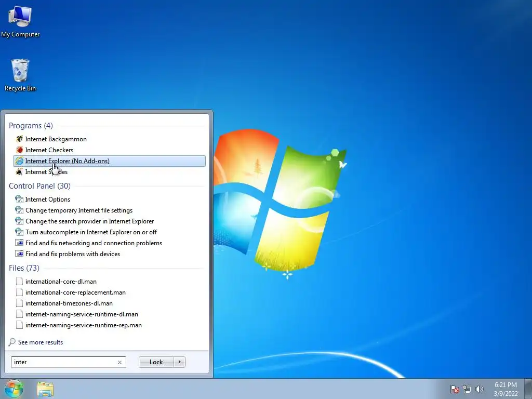Click the Show desktop strip on the taskbar
532x399 pixels.
tap(528, 389)
